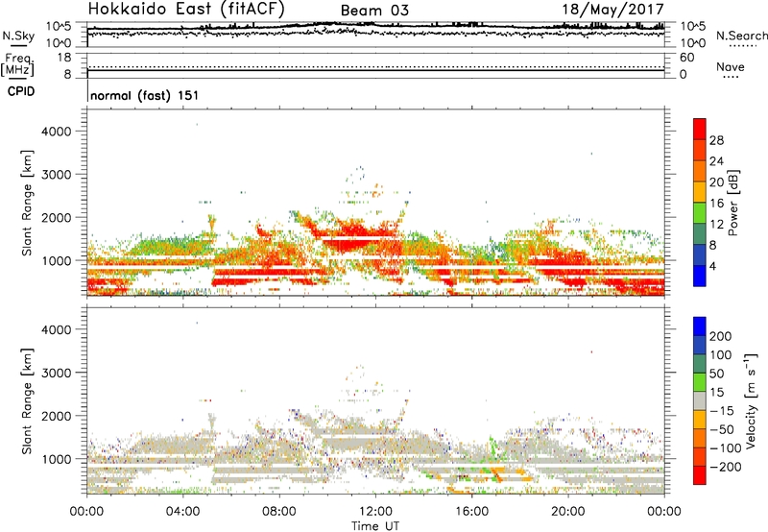Viewport: 768px width, 532px height.
Task: Select the "N.Sky" axis label
Action: [x=18, y=36]
